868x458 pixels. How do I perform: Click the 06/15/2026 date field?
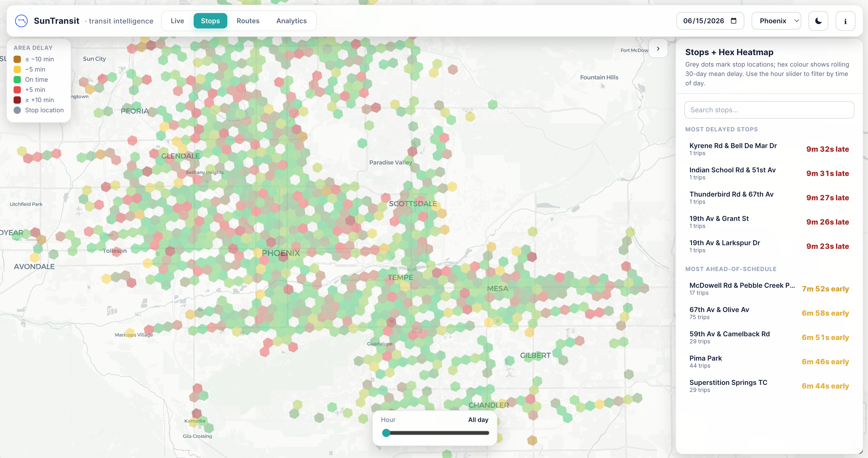coord(710,21)
